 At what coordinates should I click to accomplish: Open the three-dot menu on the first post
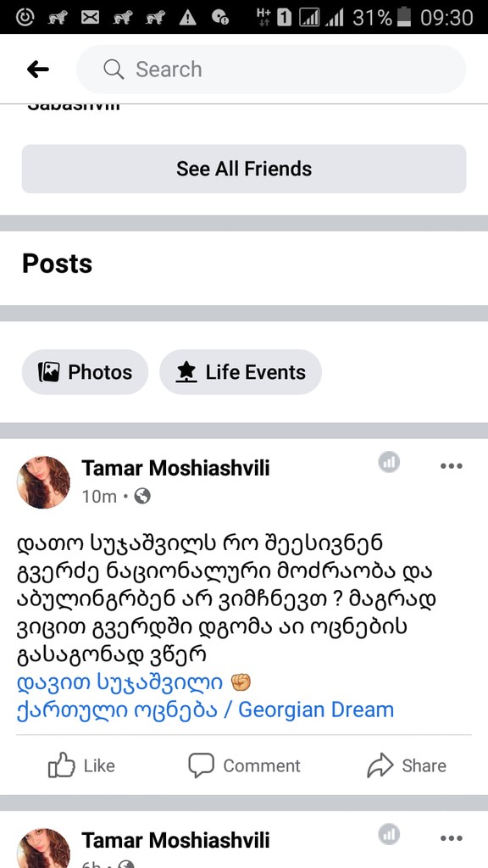point(451,465)
